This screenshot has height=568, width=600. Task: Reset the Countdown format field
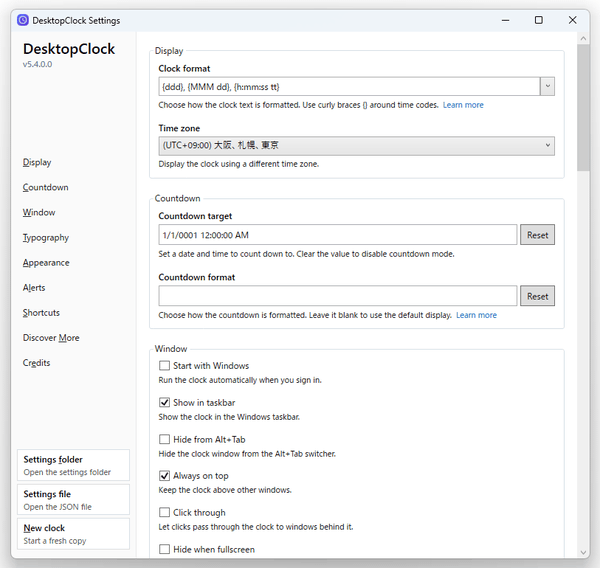[537, 296]
